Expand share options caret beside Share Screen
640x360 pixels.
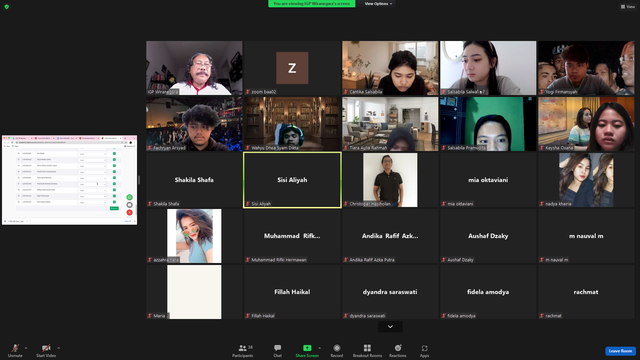click(319, 348)
